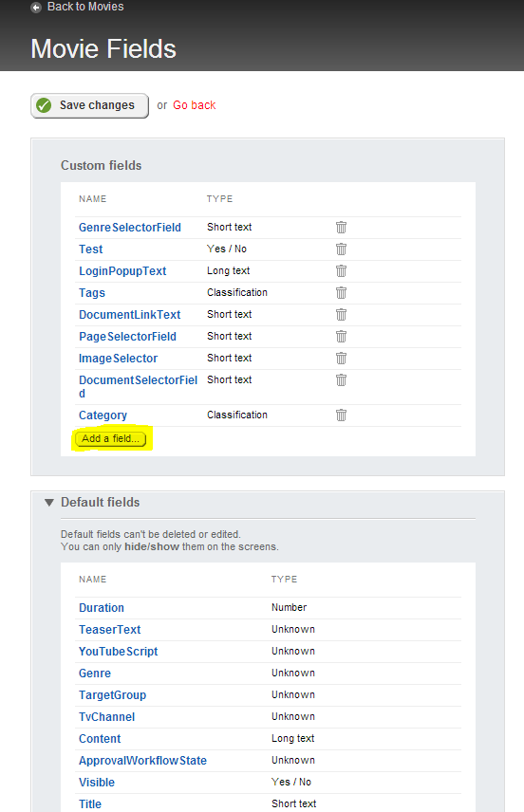Image resolution: width=524 pixels, height=812 pixels.
Task: Click the Add a field... button
Action: (111, 438)
